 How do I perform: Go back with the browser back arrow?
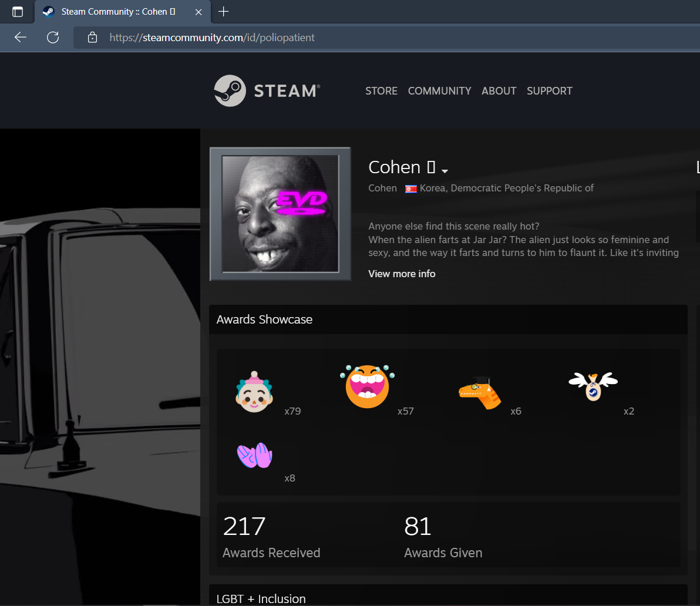[x=21, y=38]
